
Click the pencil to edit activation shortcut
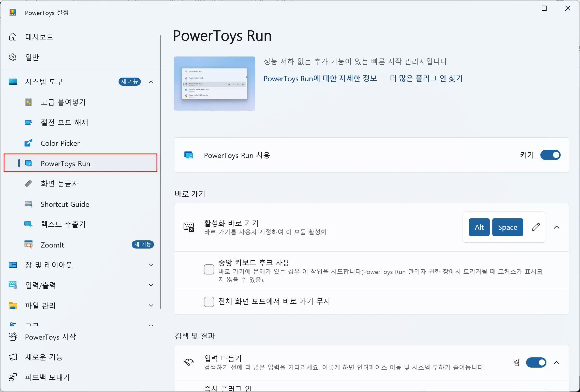(536, 227)
